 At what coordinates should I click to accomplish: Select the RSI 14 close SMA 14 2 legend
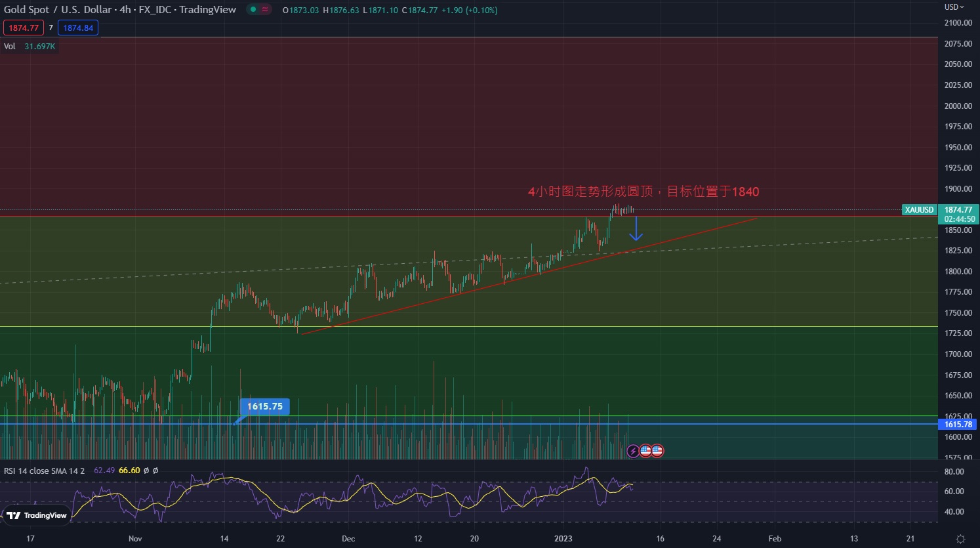(x=45, y=471)
